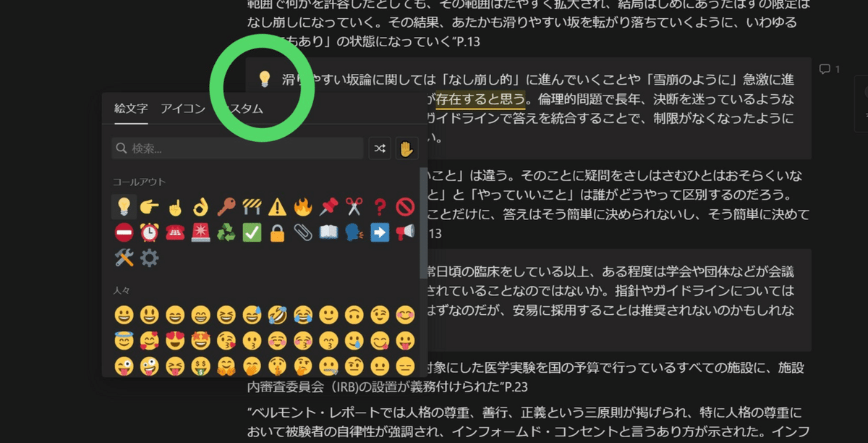Pick the red question mark emoji
Screen dimensions: 868x443
pyautogui.click(x=379, y=208)
